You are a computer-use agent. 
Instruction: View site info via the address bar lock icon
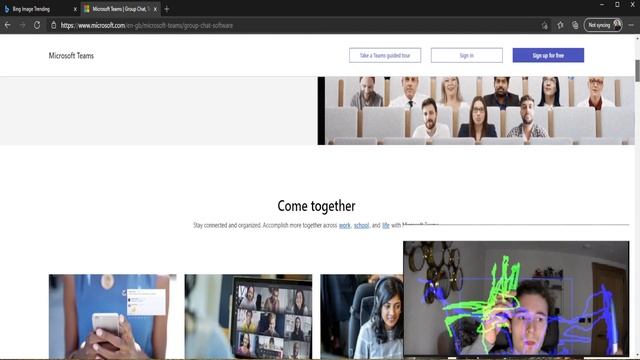tap(53, 25)
